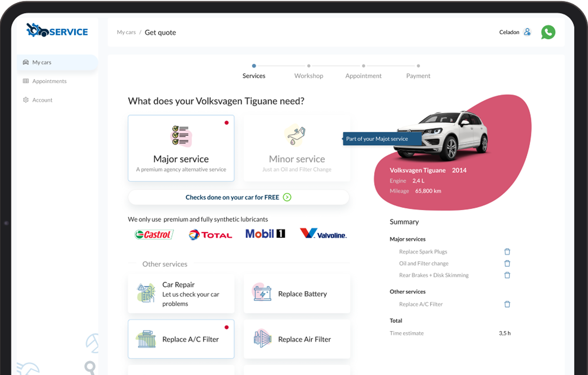Delete Replace A/C Filter from summary
588x375 pixels.
(507, 304)
